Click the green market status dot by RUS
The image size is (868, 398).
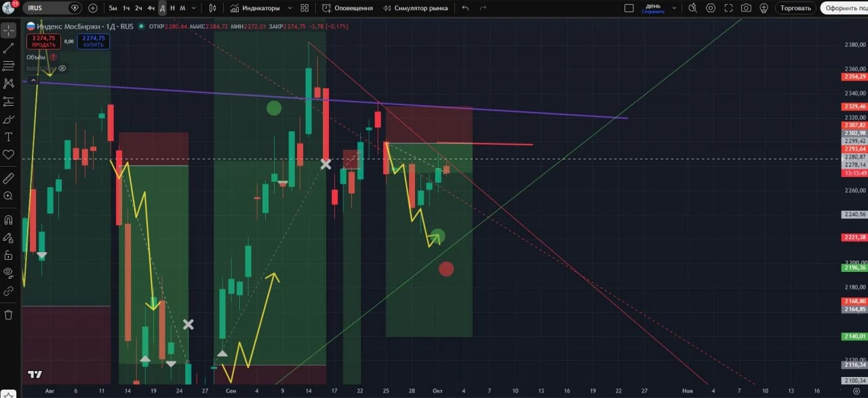141,26
